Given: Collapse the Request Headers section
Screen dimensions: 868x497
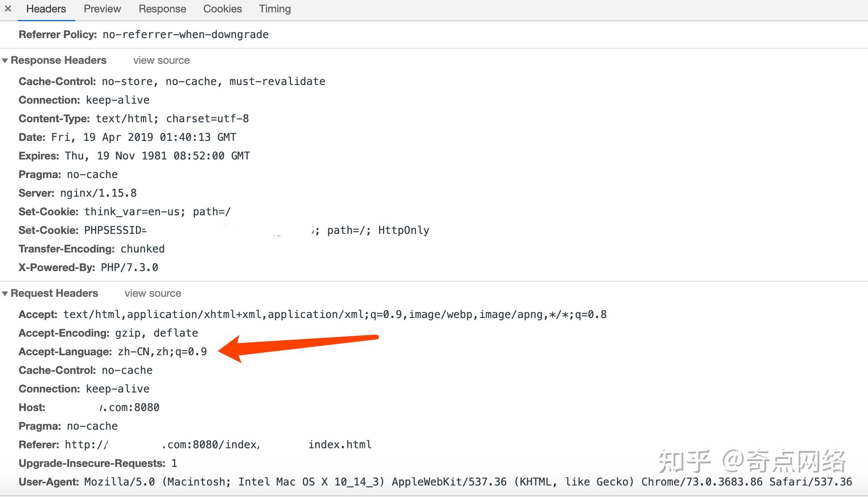Looking at the screenshot, I should coord(4,293).
